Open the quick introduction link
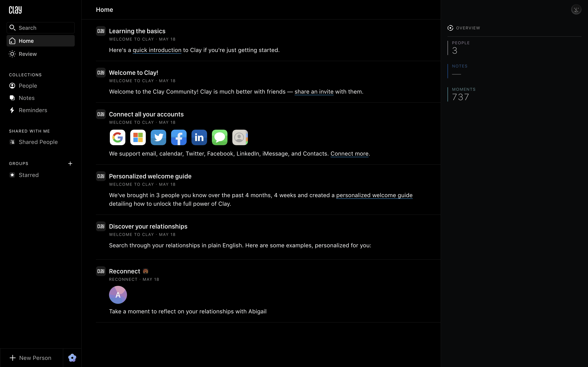 [x=157, y=50]
